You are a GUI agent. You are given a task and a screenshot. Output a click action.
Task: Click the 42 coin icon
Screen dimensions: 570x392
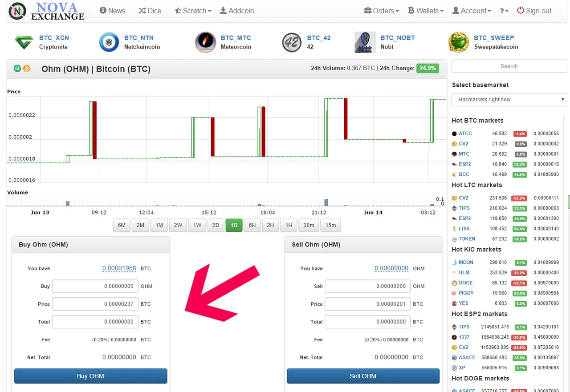pos(292,43)
